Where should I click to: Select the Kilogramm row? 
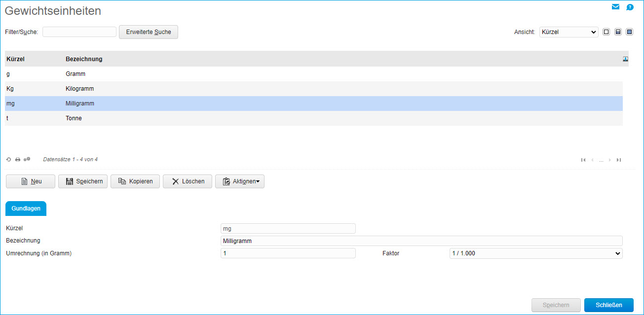click(x=314, y=89)
